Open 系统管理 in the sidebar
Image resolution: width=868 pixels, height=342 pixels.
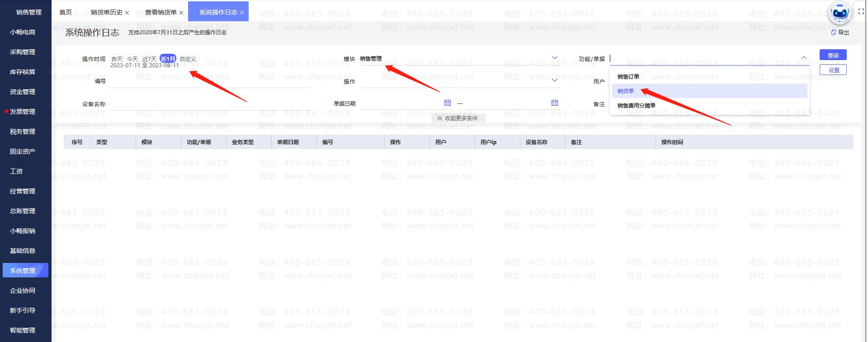[x=25, y=271]
